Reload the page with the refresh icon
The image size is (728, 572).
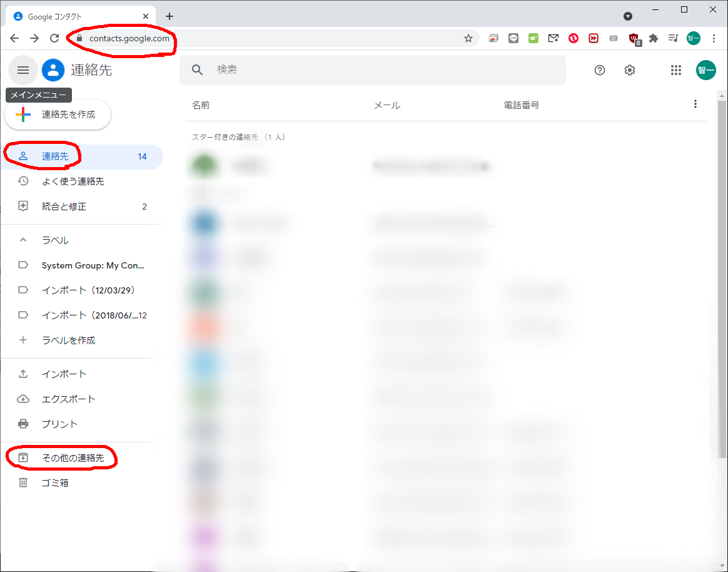click(54, 38)
